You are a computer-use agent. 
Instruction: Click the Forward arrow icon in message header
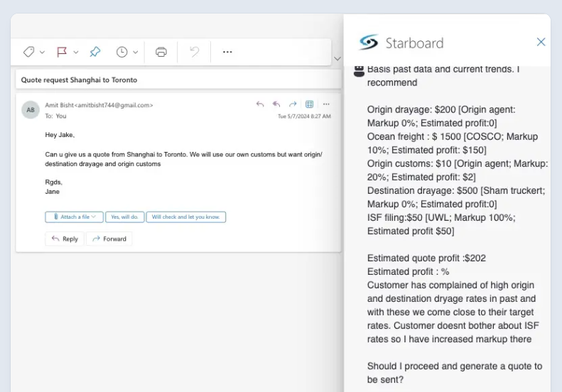point(293,104)
